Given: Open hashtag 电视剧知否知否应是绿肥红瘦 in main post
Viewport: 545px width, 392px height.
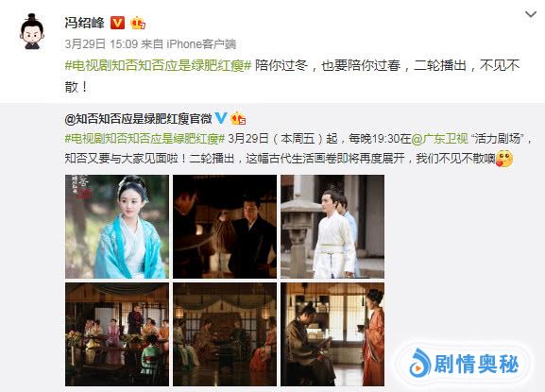Looking at the screenshot, I should (158, 65).
